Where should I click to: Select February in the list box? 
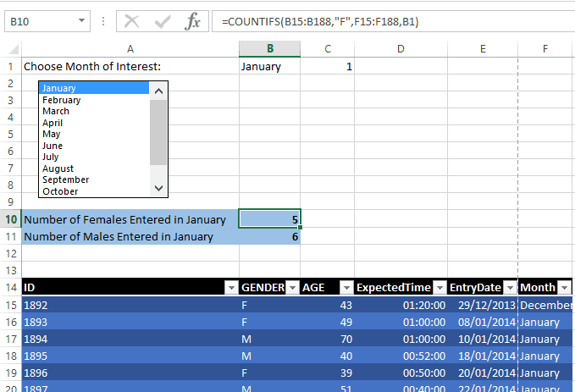[61, 100]
